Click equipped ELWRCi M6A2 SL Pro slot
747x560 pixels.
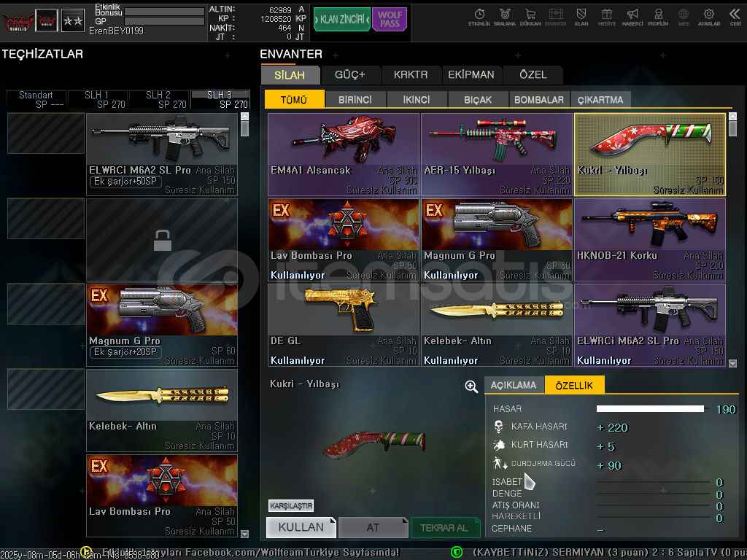[162, 155]
